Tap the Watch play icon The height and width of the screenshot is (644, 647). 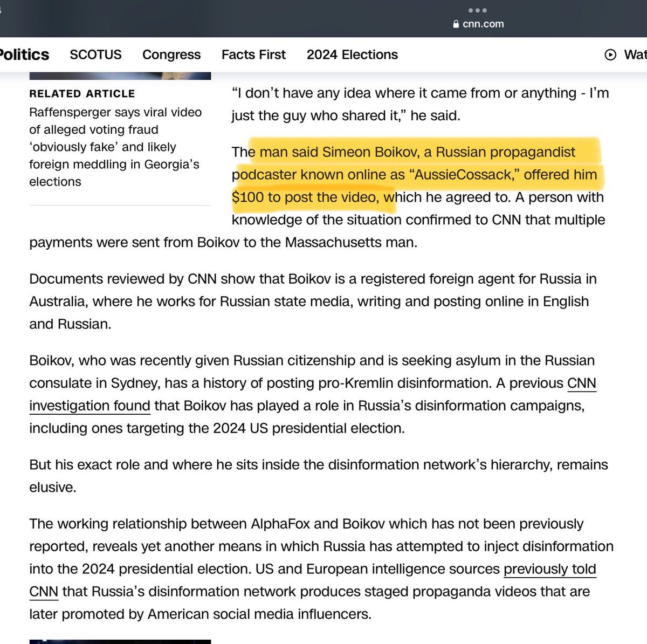(610, 54)
